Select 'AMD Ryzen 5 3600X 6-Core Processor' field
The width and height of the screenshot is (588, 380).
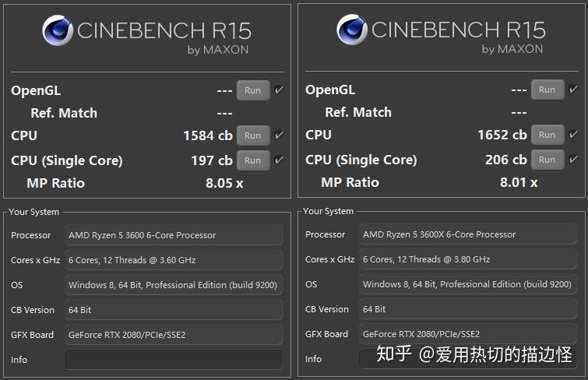click(467, 234)
